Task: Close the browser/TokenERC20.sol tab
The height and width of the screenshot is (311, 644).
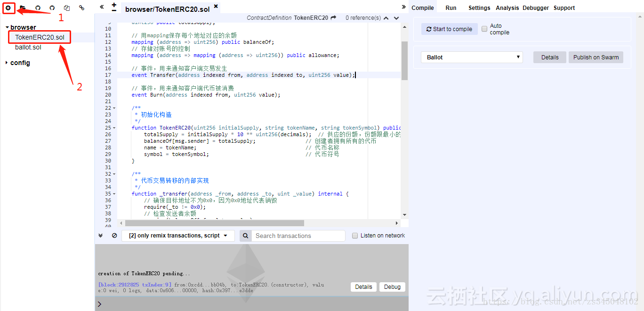Action: pos(216,7)
